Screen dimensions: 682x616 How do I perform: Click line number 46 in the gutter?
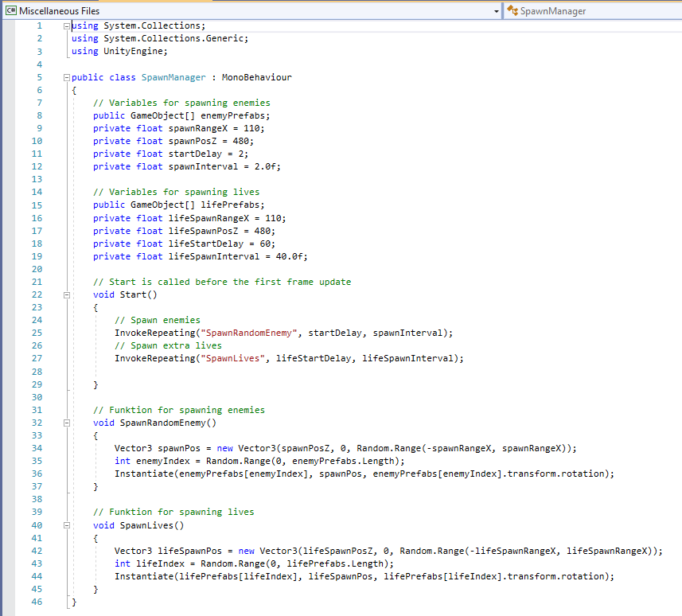click(x=37, y=602)
